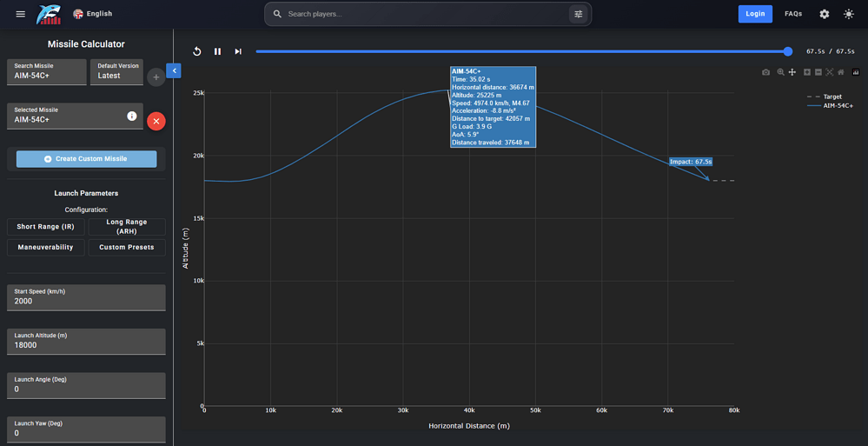868x446 pixels.
Task: Restart the simulation playback
Action: coord(197,51)
